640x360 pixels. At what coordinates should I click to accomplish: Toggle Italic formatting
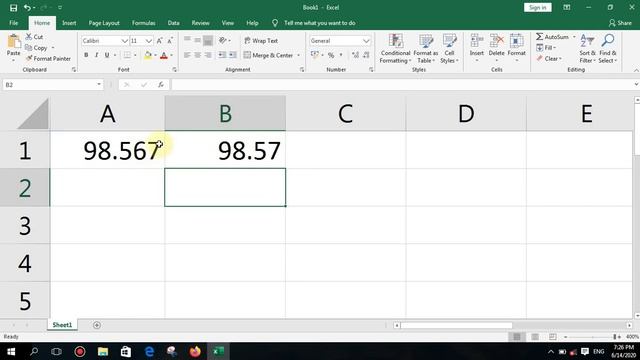[96, 55]
